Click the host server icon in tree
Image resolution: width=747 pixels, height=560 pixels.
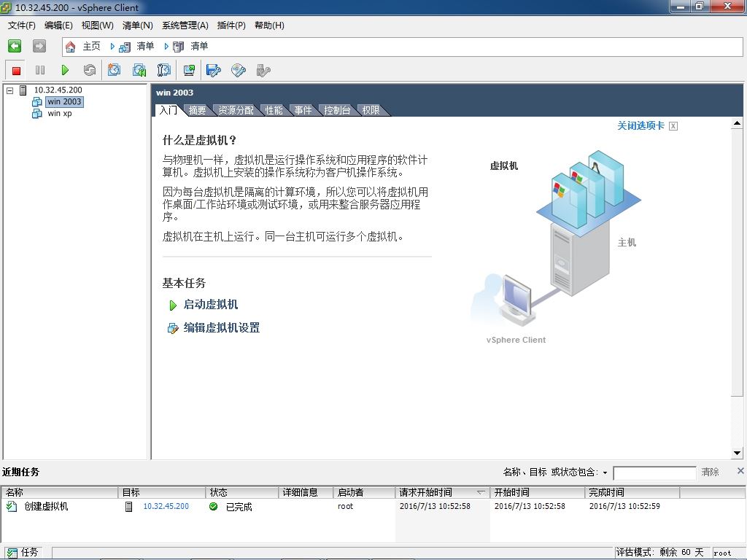click(x=23, y=90)
